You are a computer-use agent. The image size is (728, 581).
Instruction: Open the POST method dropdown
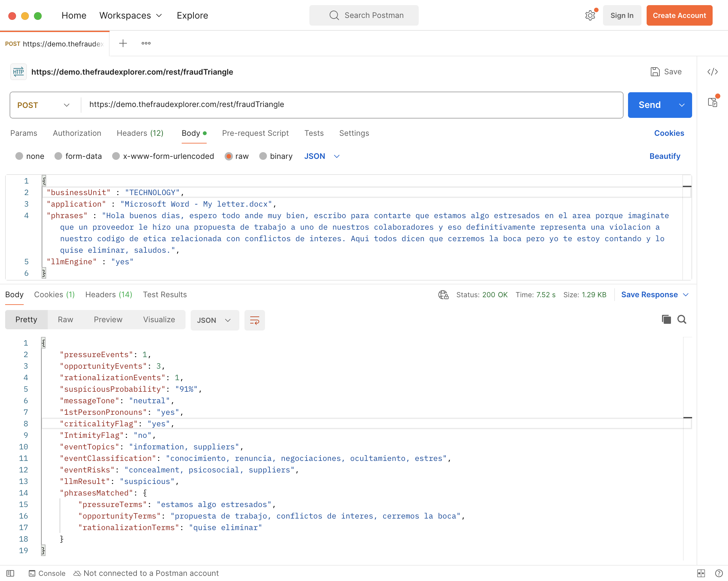tap(44, 105)
